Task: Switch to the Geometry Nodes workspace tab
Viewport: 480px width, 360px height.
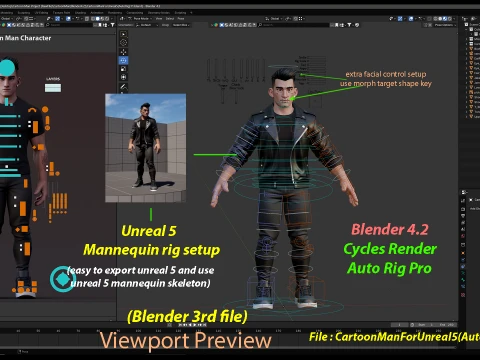Action: pos(159,13)
